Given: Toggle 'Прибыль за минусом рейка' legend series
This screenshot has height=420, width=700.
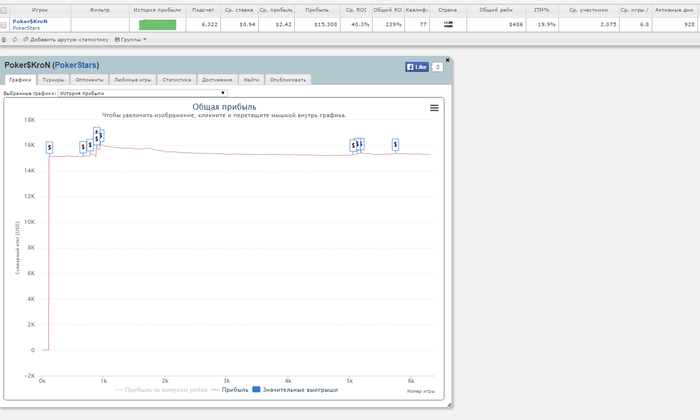Looking at the screenshot, I should click(x=161, y=390).
